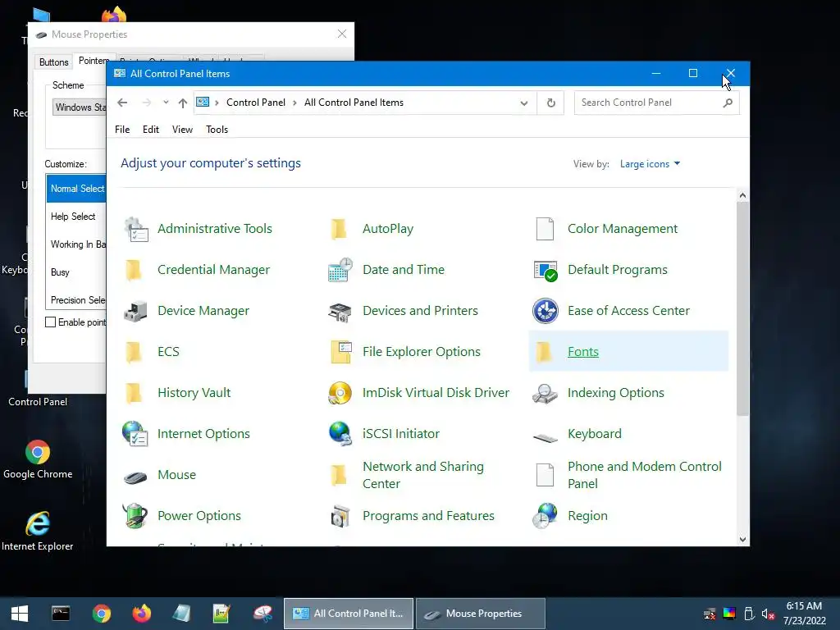Launch Firefox from the taskbar

pos(141,614)
